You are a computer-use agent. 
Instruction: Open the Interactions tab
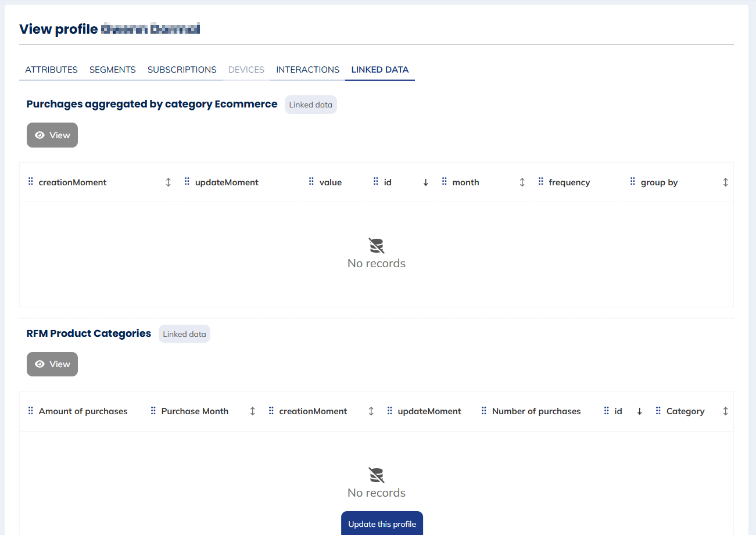307,70
